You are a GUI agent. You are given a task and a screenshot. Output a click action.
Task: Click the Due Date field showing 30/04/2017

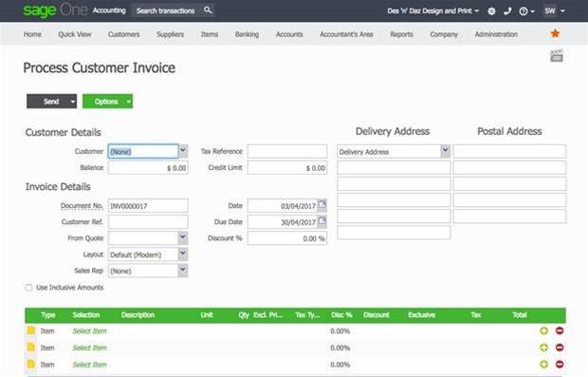(x=283, y=222)
